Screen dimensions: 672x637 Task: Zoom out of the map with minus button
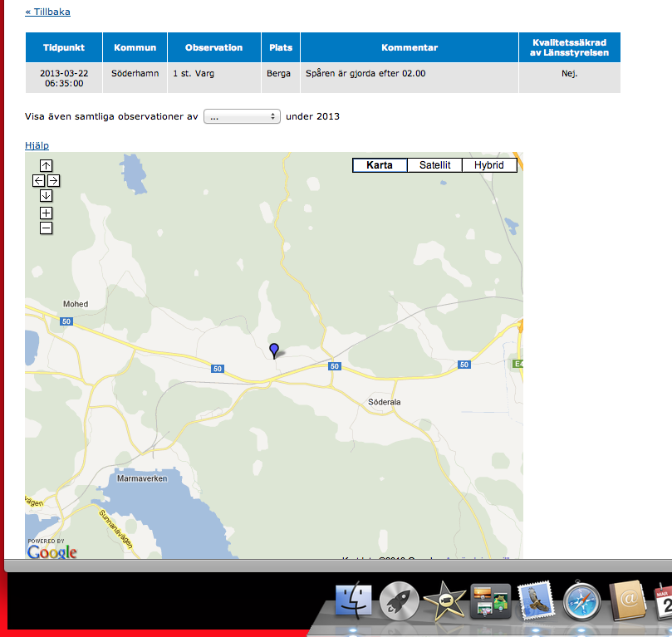[47, 228]
